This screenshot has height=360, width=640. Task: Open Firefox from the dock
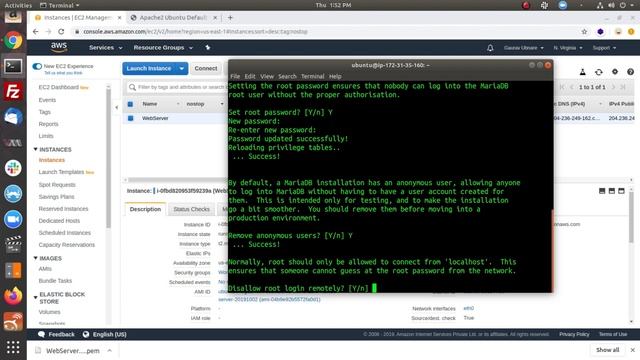(13, 296)
